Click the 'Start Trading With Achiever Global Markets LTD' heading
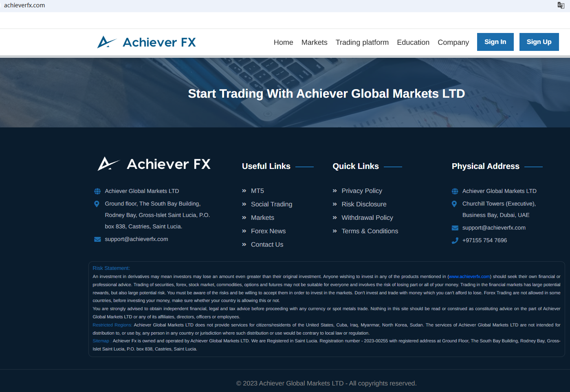The height and width of the screenshot is (392, 570). click(x=326, y=93)
